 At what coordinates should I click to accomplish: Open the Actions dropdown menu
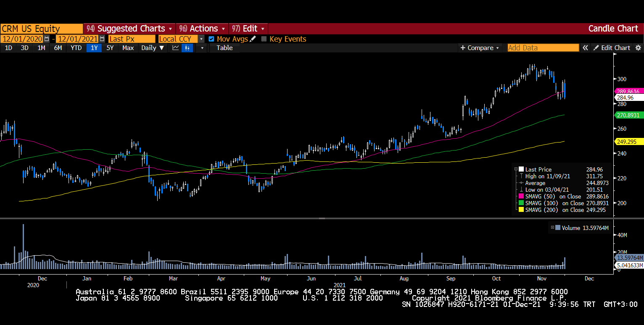(202, 29)
